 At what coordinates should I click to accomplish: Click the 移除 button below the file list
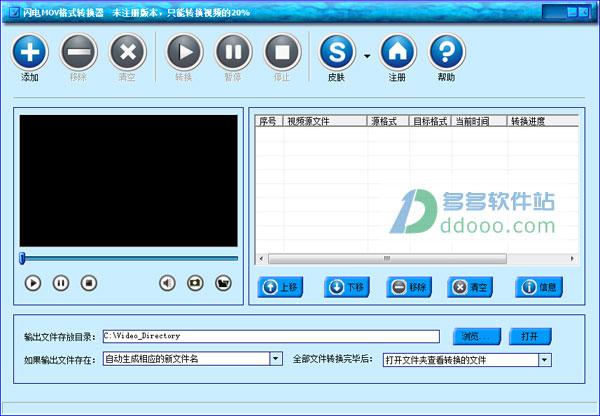409,287
